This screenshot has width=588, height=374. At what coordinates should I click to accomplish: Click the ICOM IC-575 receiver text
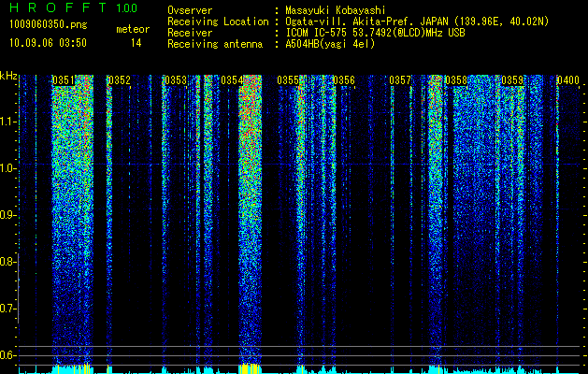(375, 33)
